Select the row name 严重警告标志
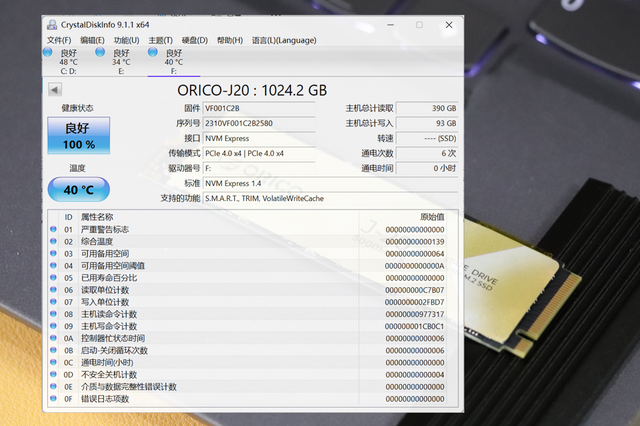The width and height of the screenshot is (640, 426). 105,229
